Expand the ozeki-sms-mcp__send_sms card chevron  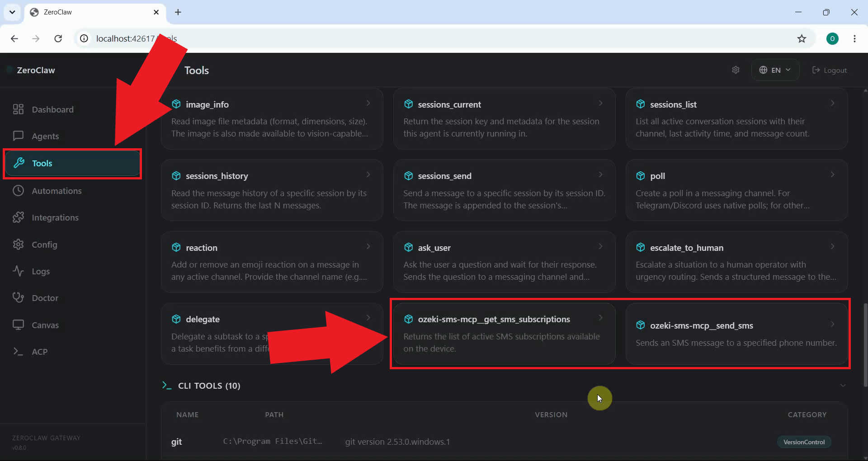coord(833,324)
